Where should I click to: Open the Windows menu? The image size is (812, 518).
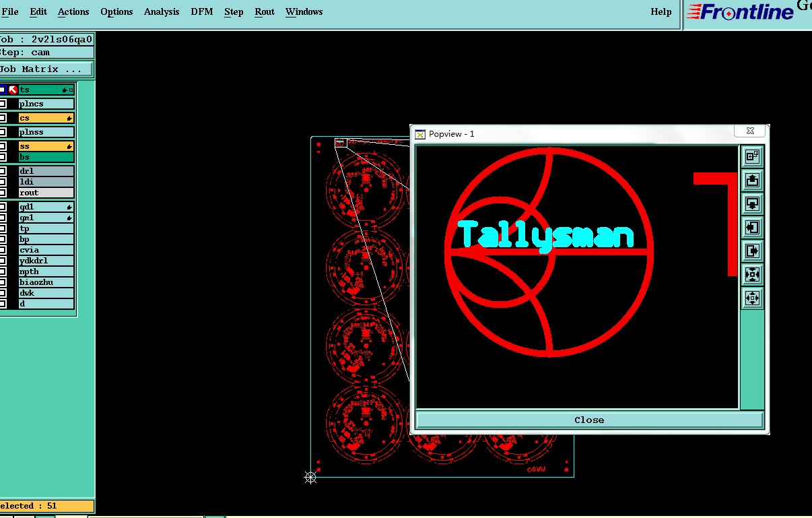[304, 11]
